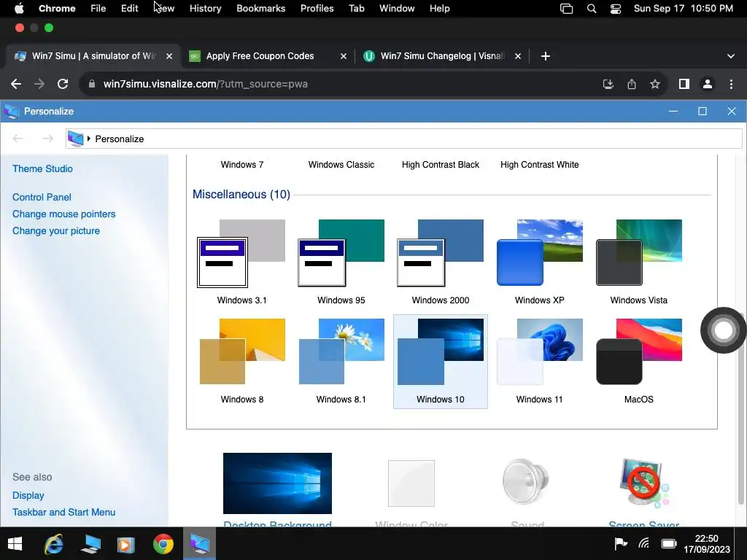The width and height of the screenshot is (747, 560).
Task: Select the Windows 7 theme label
Action: coord(242,165)
